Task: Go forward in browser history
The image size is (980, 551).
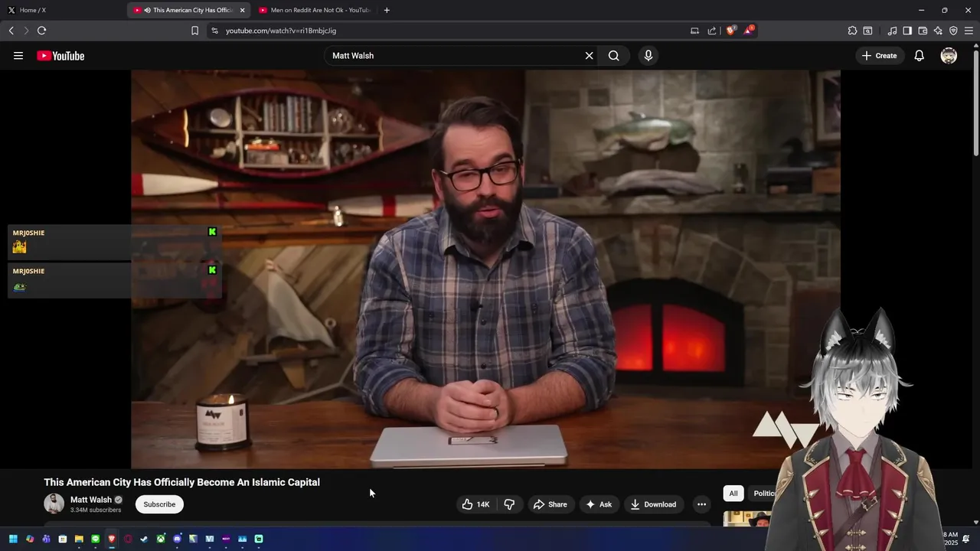Action: [26, 31]
